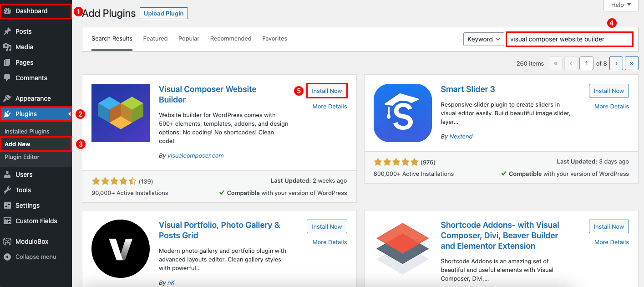Open More Details for Visual Portfolio

click(x=330, y=242)
